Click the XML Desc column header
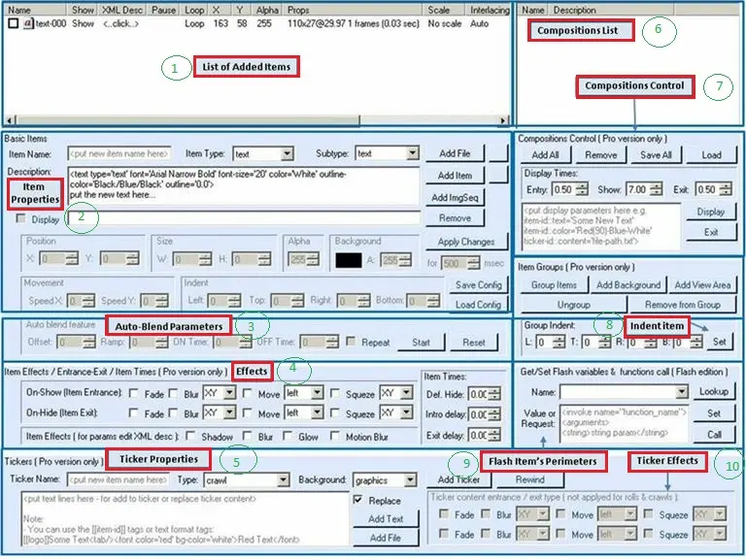The image size is (746, 560). coord(120,10)
